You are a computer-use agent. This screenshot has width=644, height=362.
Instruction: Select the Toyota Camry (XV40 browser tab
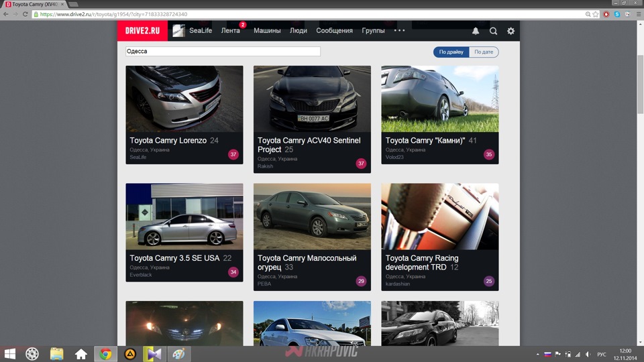34,4
